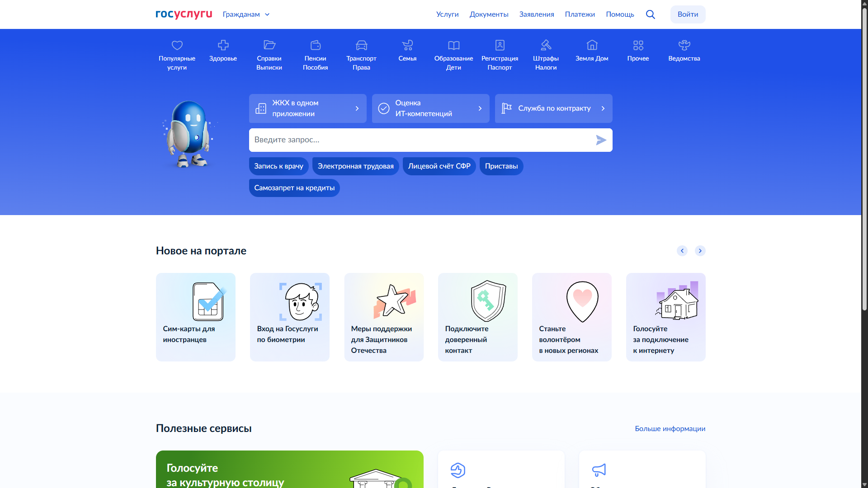Select the Семья stroller icon
This screenshot has width=868, height=488.
pos(407,46)
